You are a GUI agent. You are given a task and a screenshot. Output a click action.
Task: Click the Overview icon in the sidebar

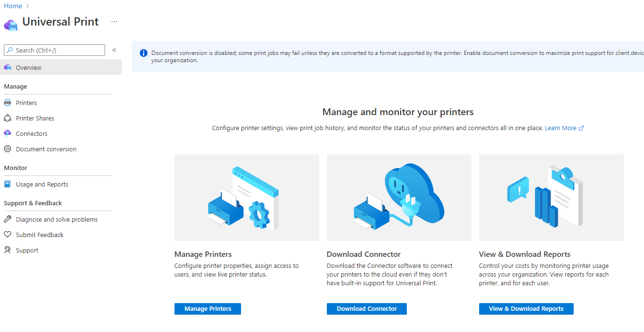[7, 67]
